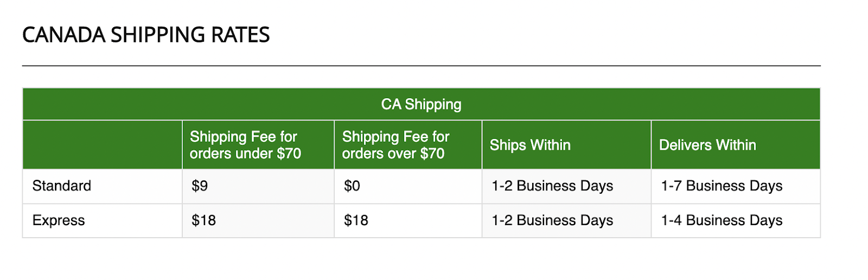
Task: Click Express's 1-2 Business Days ships-within cell
Action: coord(552,220)
